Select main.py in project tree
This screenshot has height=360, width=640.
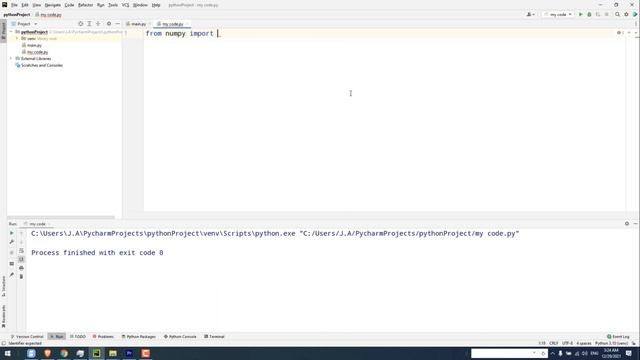[31, 45]
